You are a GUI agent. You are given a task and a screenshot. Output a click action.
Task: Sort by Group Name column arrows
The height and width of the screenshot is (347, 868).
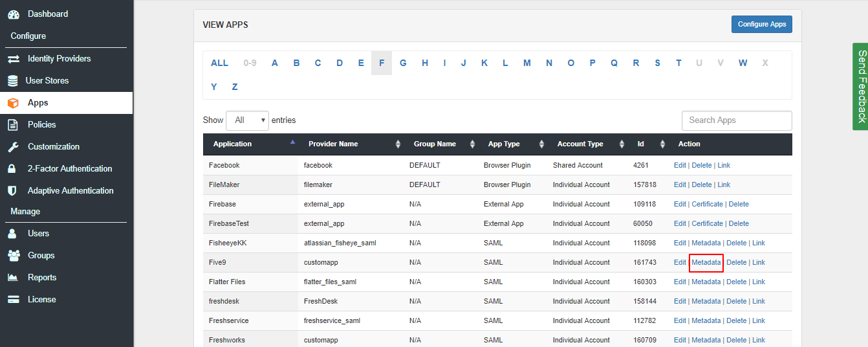click(x=472, y=144)
